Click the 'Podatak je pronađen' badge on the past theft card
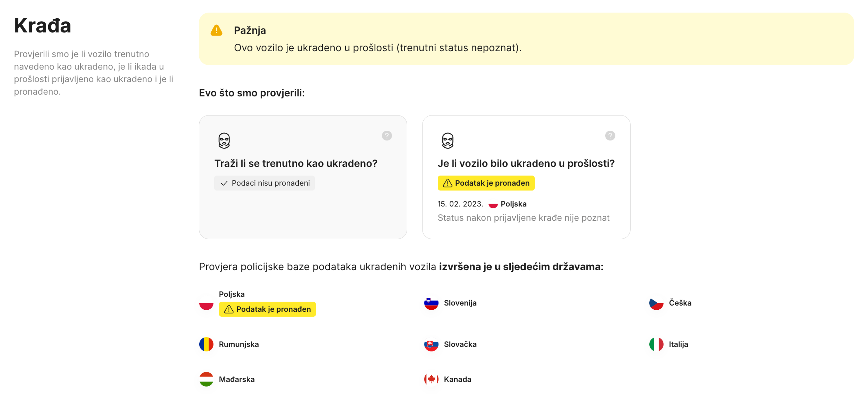Screen dimensions: 868x401 pyautogui.click(x=486, y=183)
